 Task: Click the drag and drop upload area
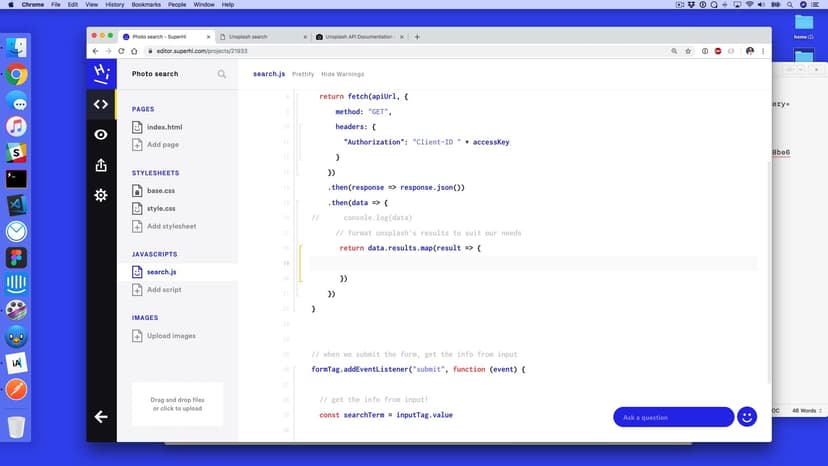177,404
